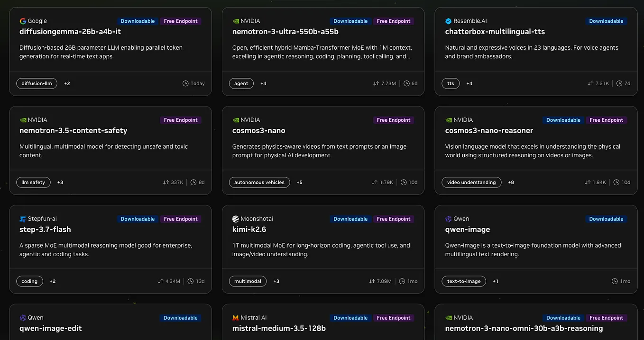The width and height of the screenshot is (644, 340).
Task: Expand +4 tags beside tts tag
Action: click(469, 83)
